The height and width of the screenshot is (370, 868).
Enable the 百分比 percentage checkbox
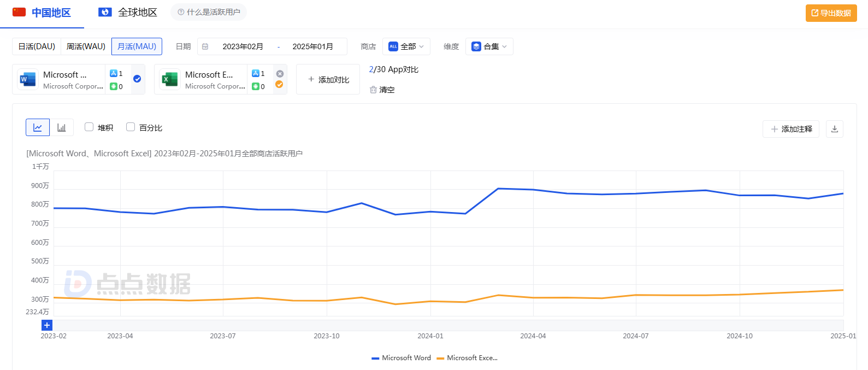(x=131, y=127)
